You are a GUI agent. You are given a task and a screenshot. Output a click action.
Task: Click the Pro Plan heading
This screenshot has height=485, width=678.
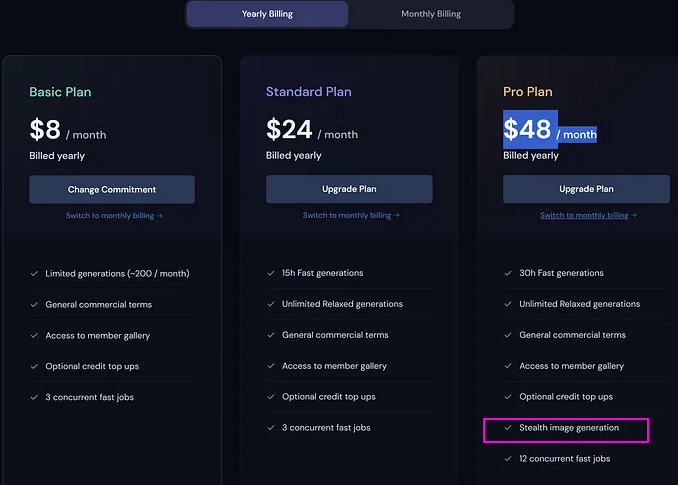coord(527,92)
